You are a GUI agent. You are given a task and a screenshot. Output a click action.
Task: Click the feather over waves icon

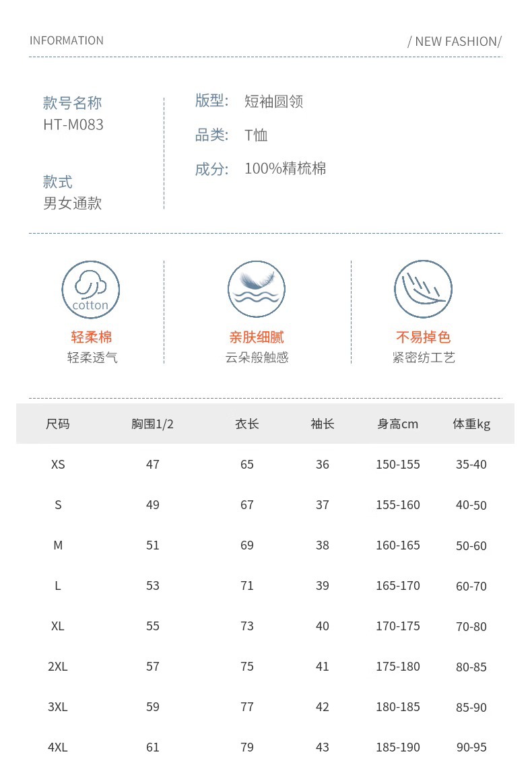(x=257, y=289)
